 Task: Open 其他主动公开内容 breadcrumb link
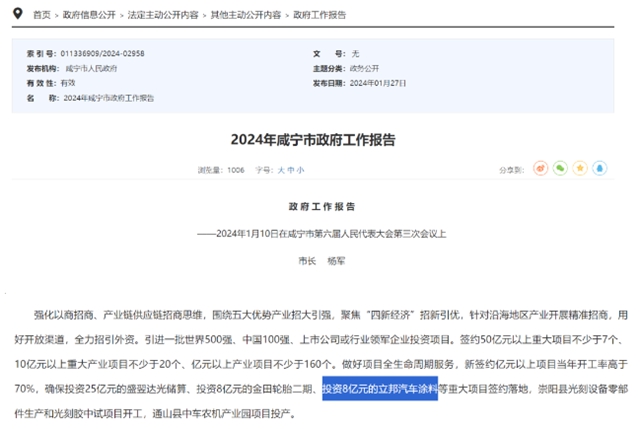click(246, 15)
